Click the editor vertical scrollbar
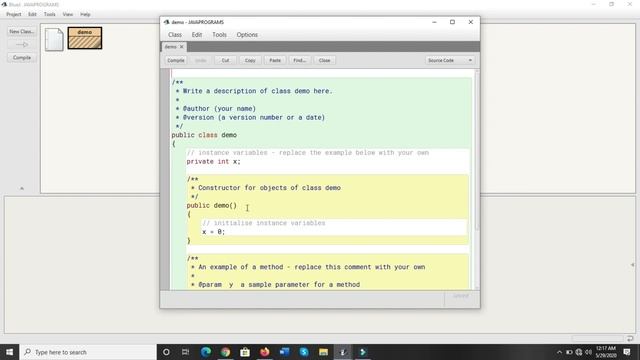Image resolution: width=640 pixels, height=360 pixels. (477, 180)
